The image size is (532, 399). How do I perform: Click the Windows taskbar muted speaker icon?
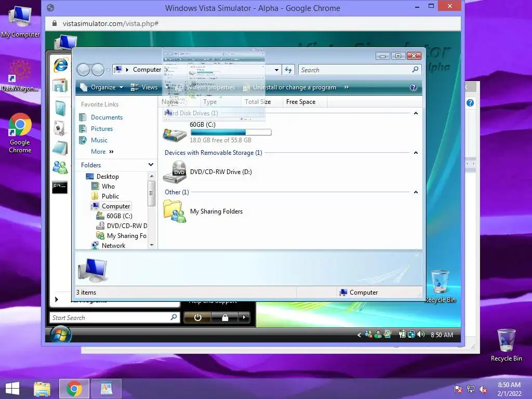483,389
